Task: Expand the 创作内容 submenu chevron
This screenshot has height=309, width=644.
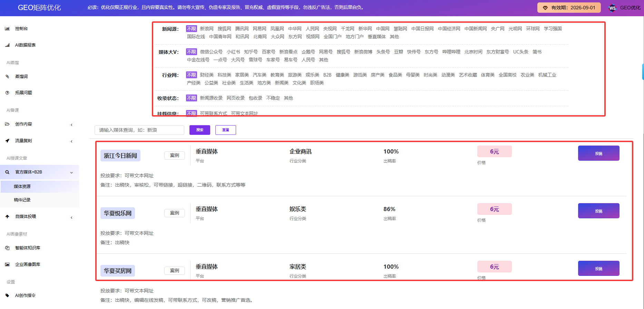Action: tap(71, 125)
